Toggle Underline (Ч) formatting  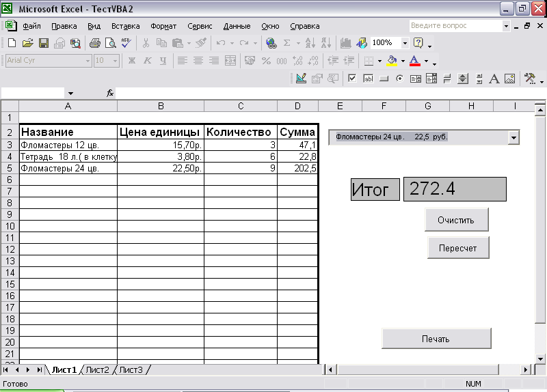point(163,61)
